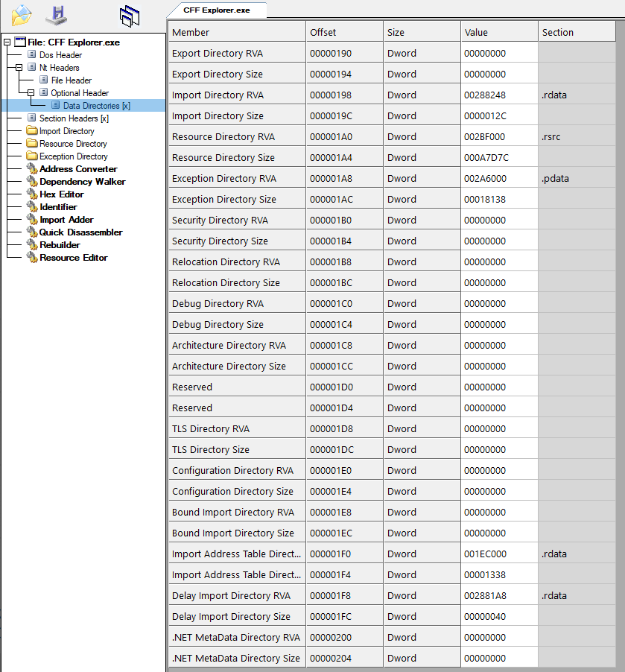Click the Size column header
Viewport: 625px width, 672px height.
pyautogui.click(x=422, y=32)
